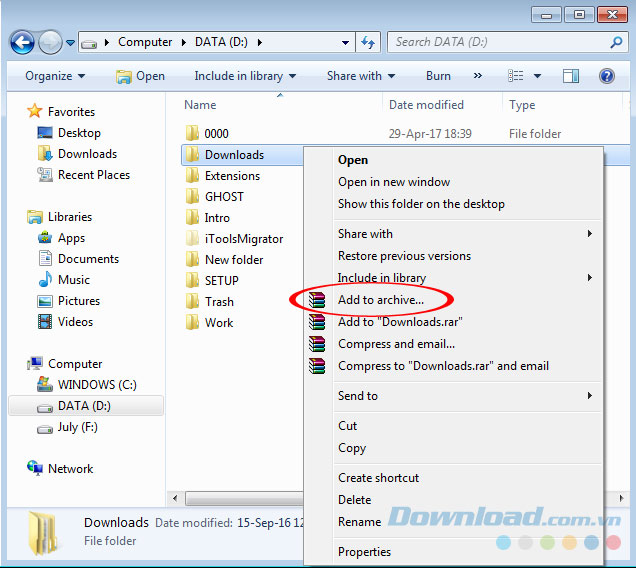
Task: Select Network in the navigation pane
Action: [60, 469]
